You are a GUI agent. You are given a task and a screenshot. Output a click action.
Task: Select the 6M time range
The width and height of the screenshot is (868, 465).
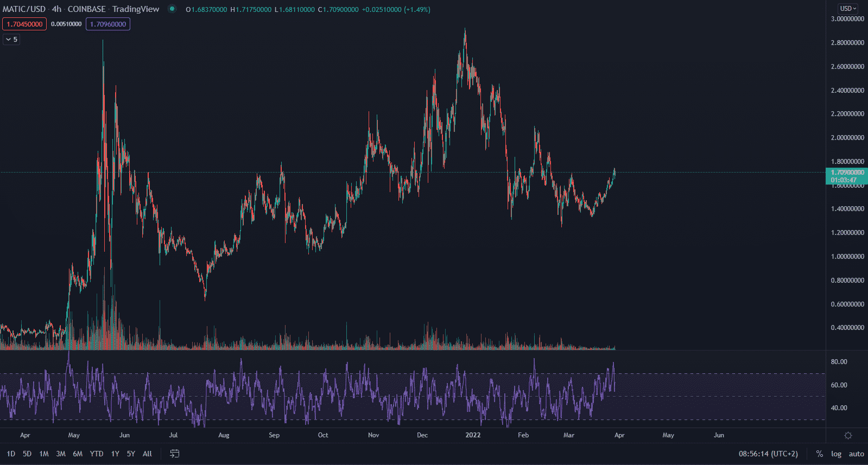tap(78, 454)
